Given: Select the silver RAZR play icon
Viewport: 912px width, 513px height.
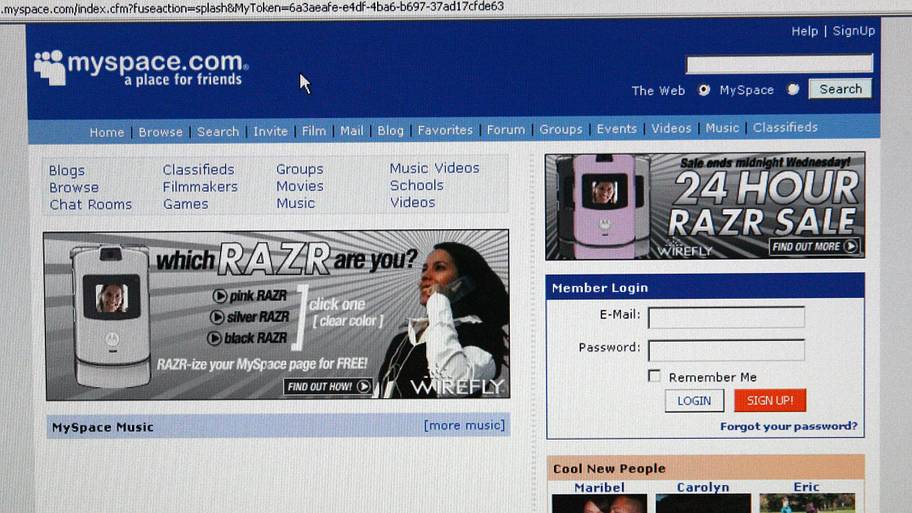Looking at the screenshot, I should pos(217,317).
